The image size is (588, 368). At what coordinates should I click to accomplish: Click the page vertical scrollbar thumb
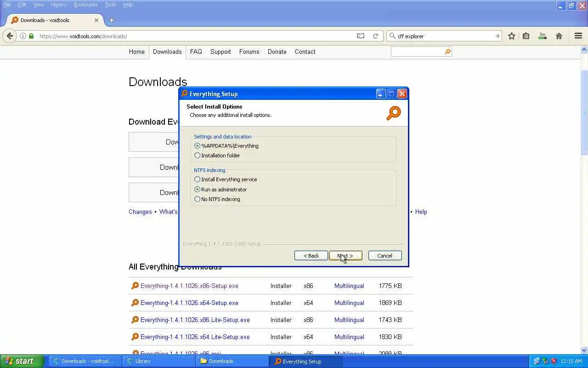(584, 112)
